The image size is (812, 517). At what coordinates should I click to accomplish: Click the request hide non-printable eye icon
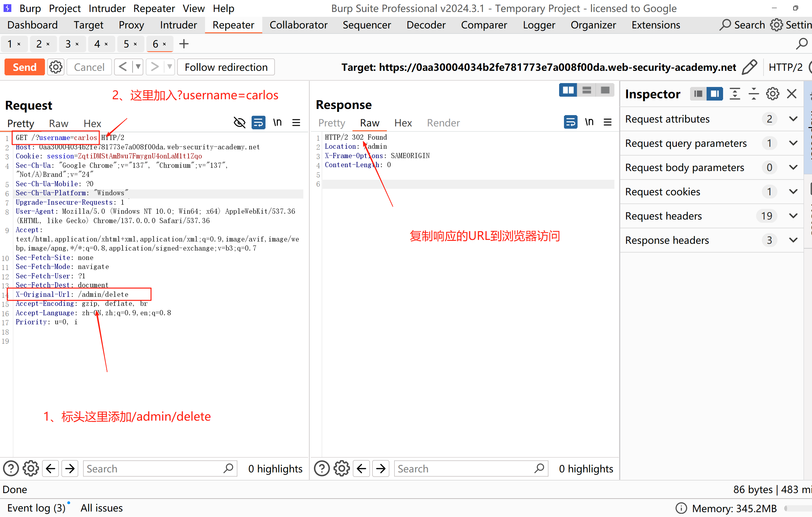tap(239, 123)
